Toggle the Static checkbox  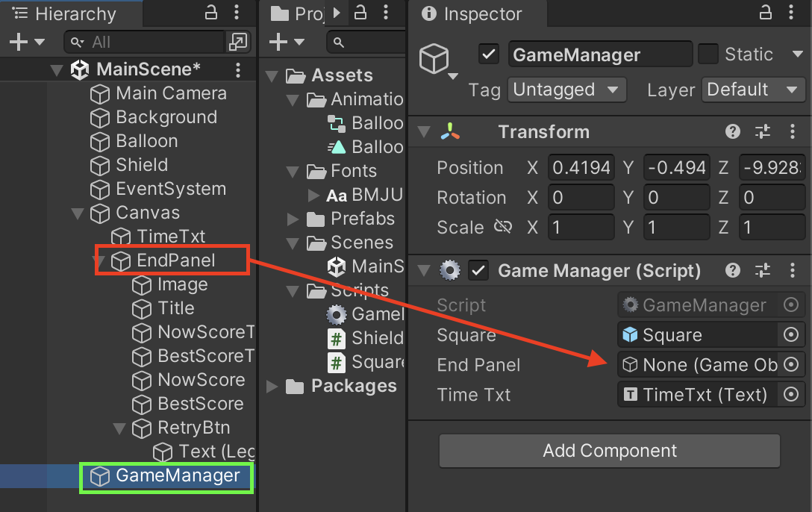click(x=708, y=54)
